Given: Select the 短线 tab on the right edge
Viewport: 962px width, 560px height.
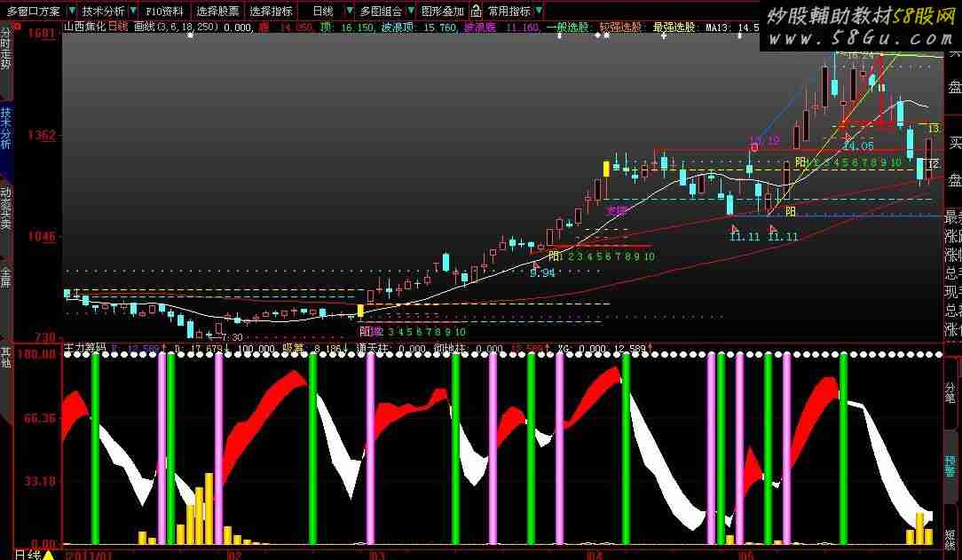Looking at the screenshot, I should (x=950, y=539).
